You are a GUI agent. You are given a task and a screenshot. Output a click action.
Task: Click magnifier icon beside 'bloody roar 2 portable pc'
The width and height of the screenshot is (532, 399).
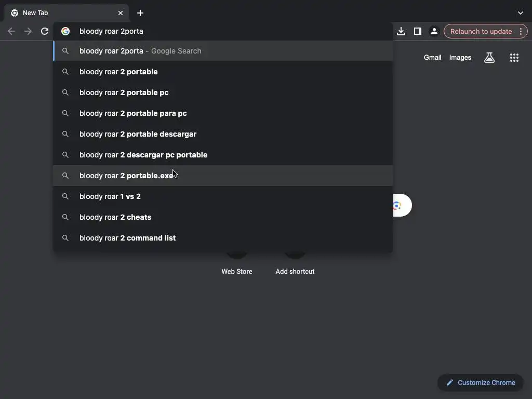coord(65,92)
